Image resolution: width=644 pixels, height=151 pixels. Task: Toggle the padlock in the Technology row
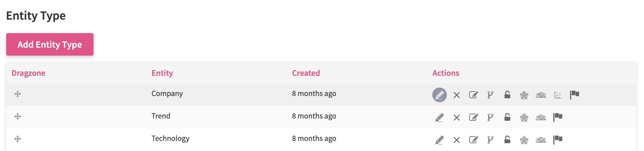point(507,139)
